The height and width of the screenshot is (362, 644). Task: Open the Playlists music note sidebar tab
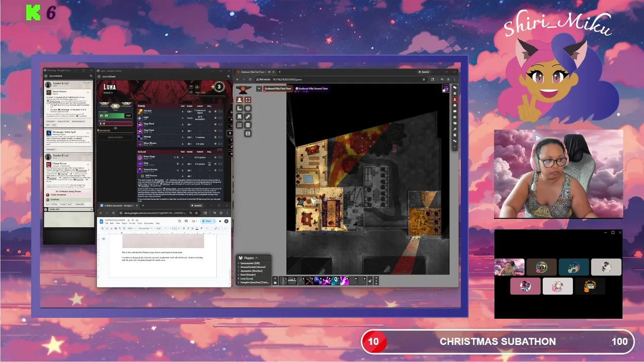[x=455, y=129]
